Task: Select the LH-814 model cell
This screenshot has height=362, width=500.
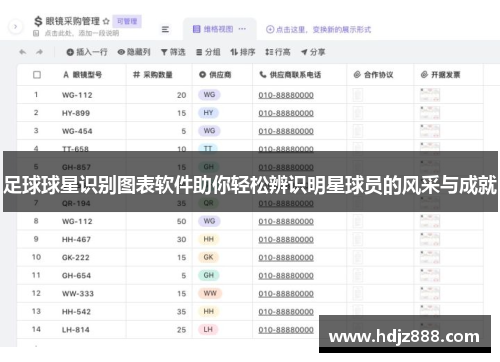Action: pyautogui.click(x=76, y=330)
